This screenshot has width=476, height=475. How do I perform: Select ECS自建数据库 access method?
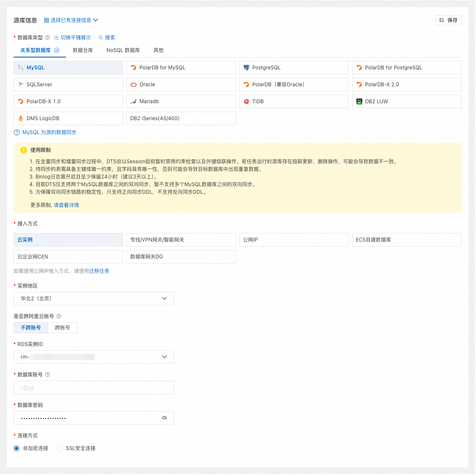tap(407, 240)
